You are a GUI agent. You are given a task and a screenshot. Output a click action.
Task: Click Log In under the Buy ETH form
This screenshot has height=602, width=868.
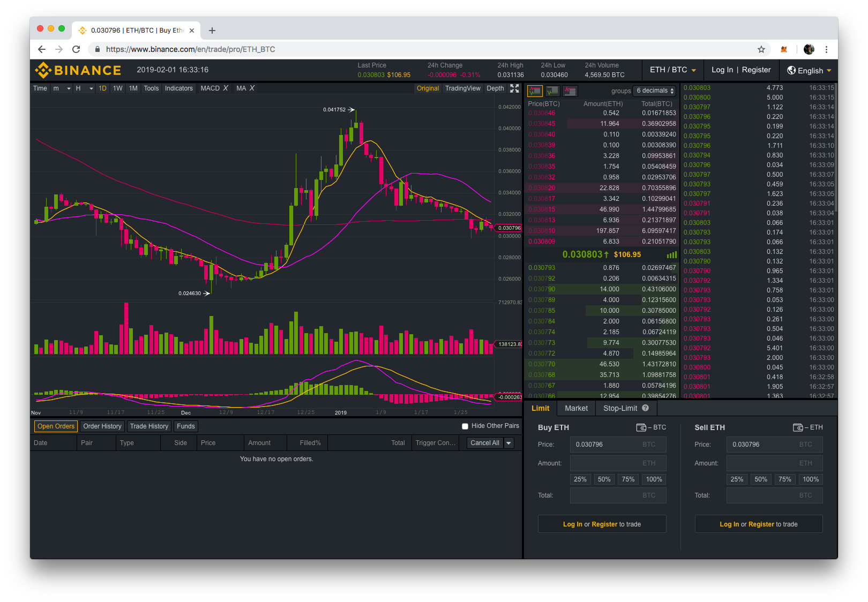(573, 524)
